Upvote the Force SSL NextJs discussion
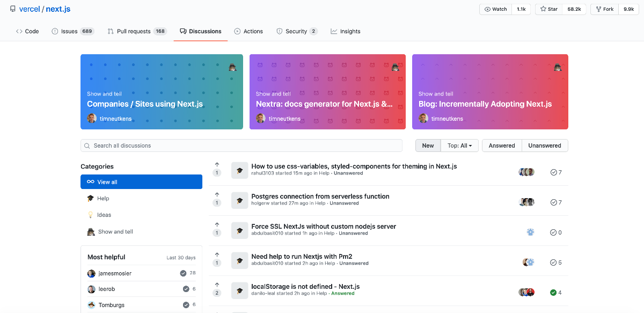 pos(217,225)
